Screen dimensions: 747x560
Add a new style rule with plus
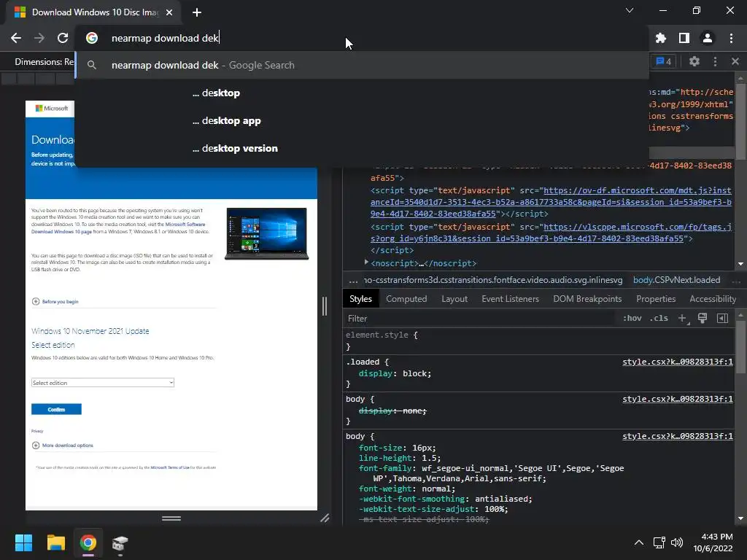click(x=682, y=318)
